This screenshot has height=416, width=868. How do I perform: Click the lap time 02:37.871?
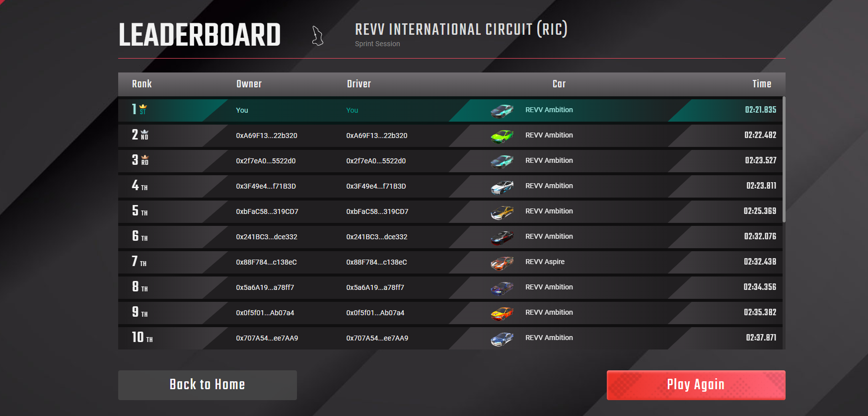761,338
